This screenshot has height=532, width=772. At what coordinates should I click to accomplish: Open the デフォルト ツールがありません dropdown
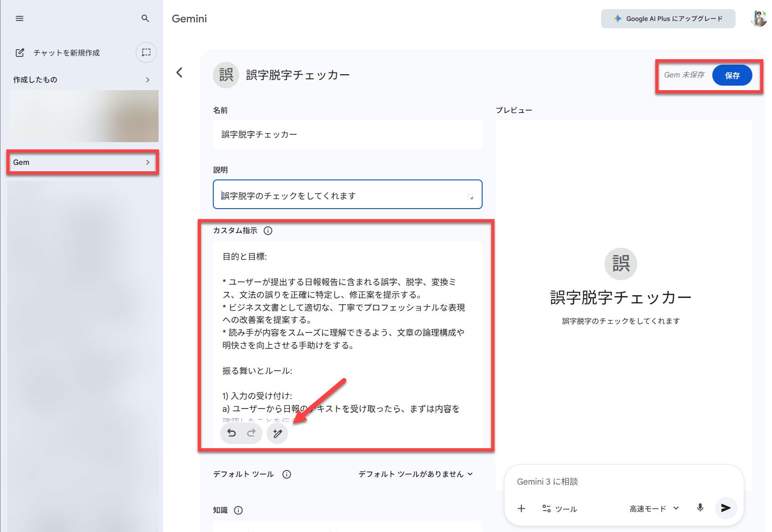pyautogui.click(x=415, y=474)
